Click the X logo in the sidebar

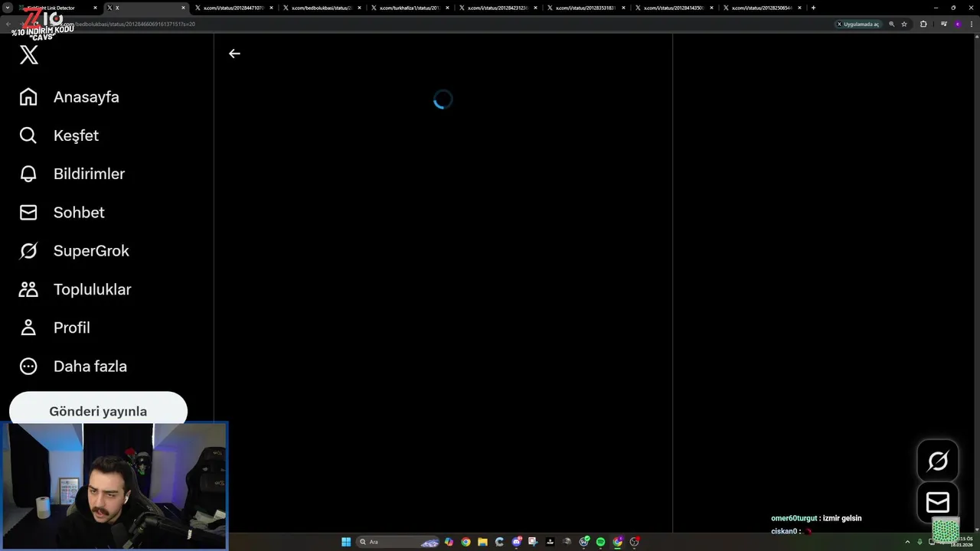pos(28,55)
